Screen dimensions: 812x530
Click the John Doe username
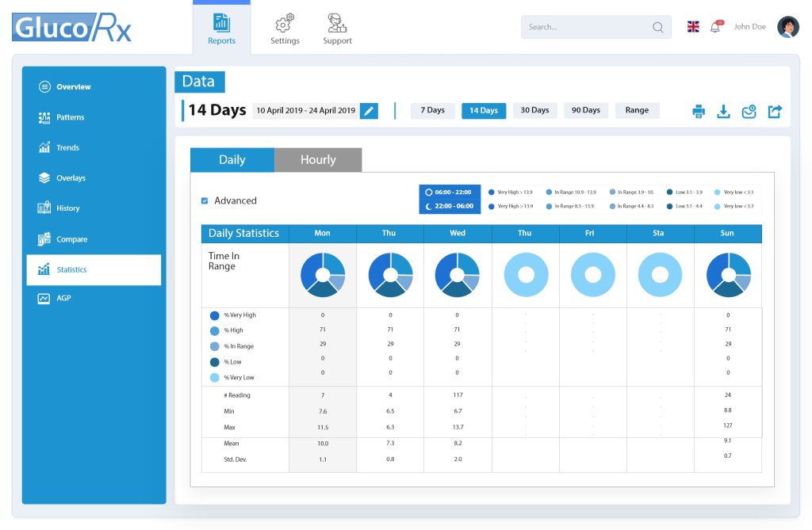pyautogui.click(x=749, y=26)
